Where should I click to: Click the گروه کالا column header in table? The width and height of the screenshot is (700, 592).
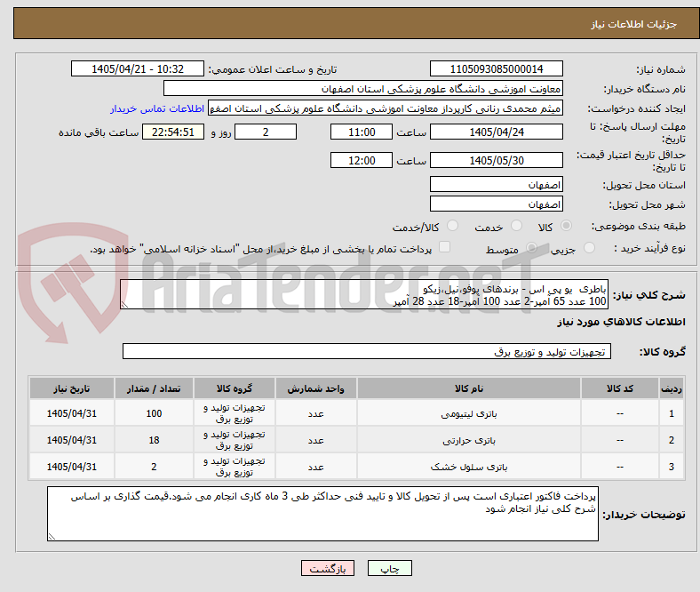click(x=235, y=388)
